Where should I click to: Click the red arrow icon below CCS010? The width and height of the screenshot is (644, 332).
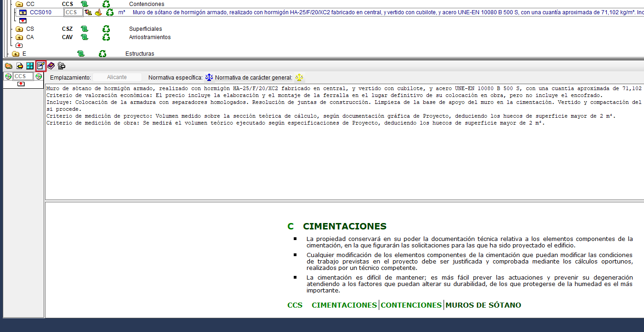[23, 21]
